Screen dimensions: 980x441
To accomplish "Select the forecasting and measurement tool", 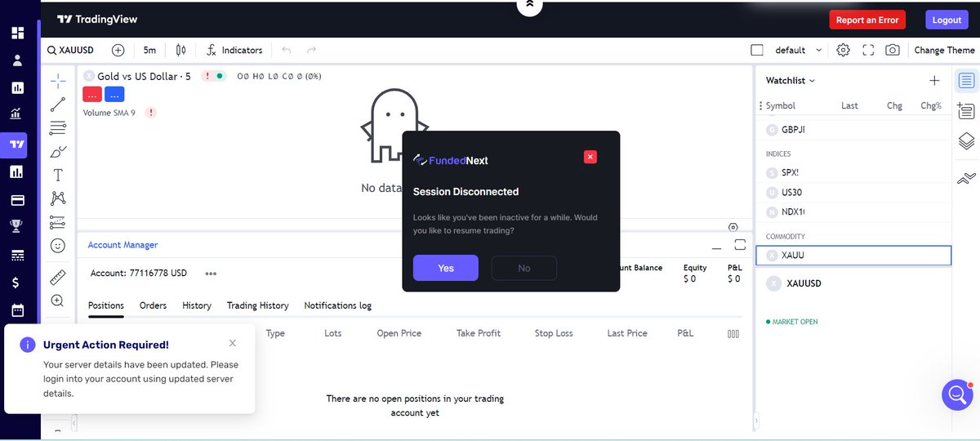I will tap(58, 222).
